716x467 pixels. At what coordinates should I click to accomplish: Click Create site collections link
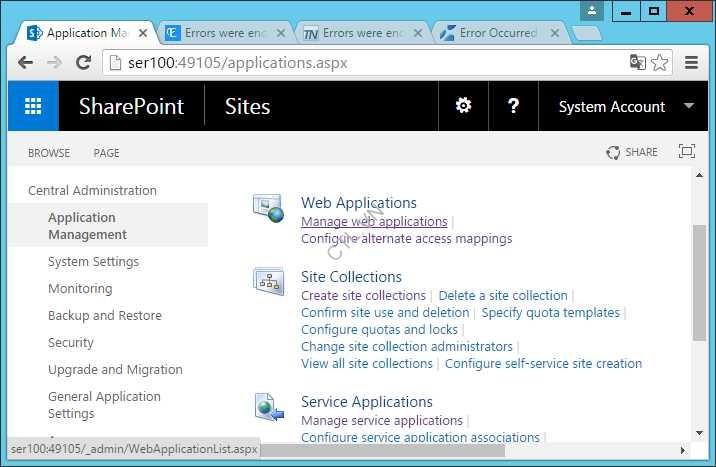[363, 296]
